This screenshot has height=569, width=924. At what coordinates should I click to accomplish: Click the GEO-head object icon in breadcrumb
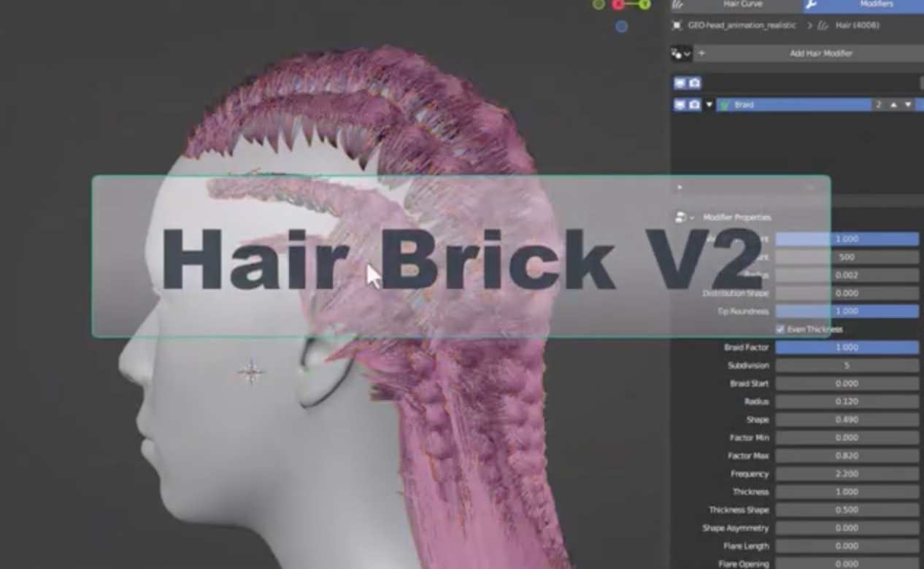[x=677, y=26]
